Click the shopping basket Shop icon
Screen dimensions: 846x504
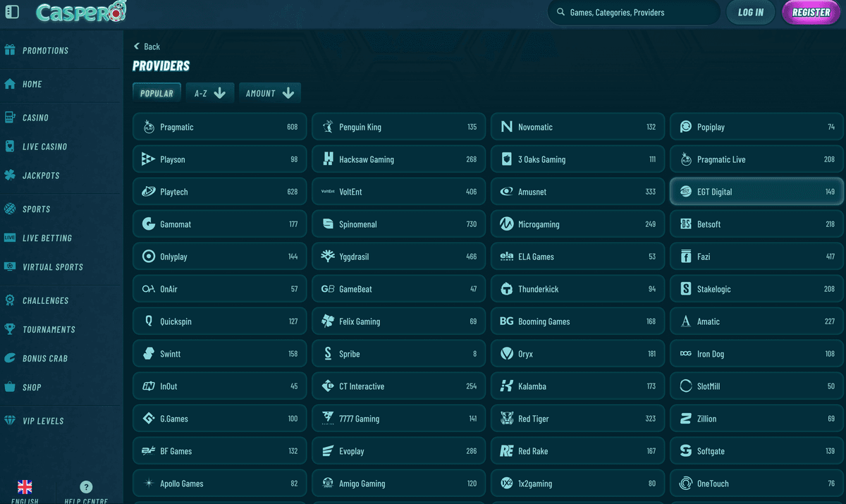[x=10, y=387]
